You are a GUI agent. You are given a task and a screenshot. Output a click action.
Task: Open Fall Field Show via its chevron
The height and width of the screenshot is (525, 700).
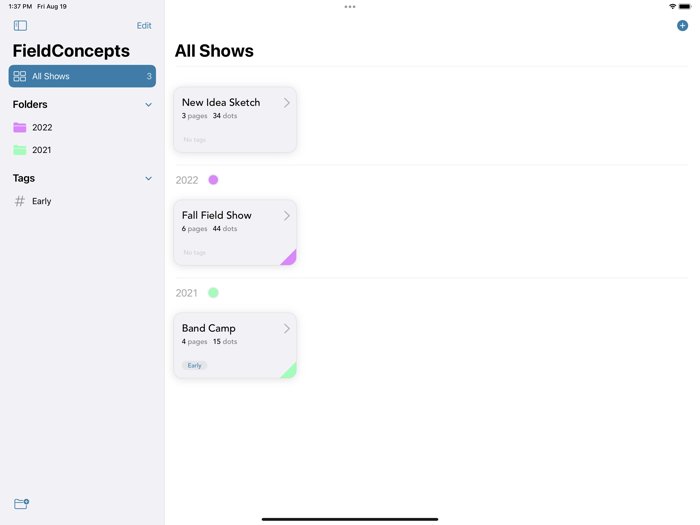[287, 216]
